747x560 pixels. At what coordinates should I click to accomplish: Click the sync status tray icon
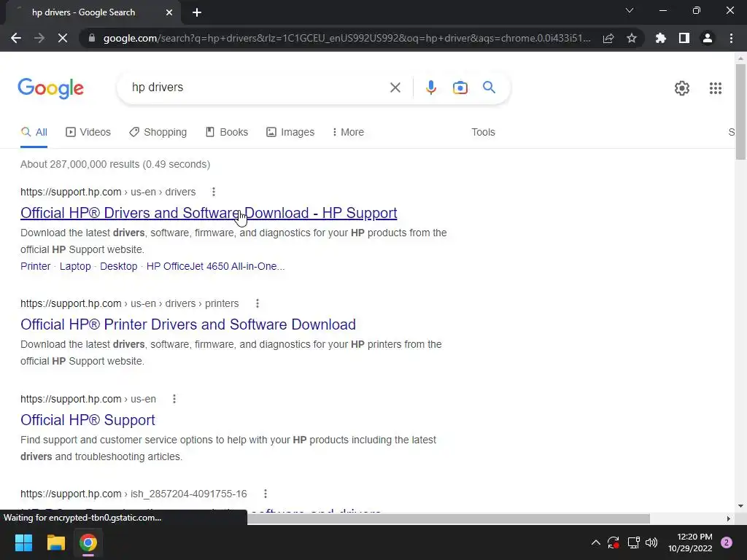pyautogui.click(x=613, y=542)
